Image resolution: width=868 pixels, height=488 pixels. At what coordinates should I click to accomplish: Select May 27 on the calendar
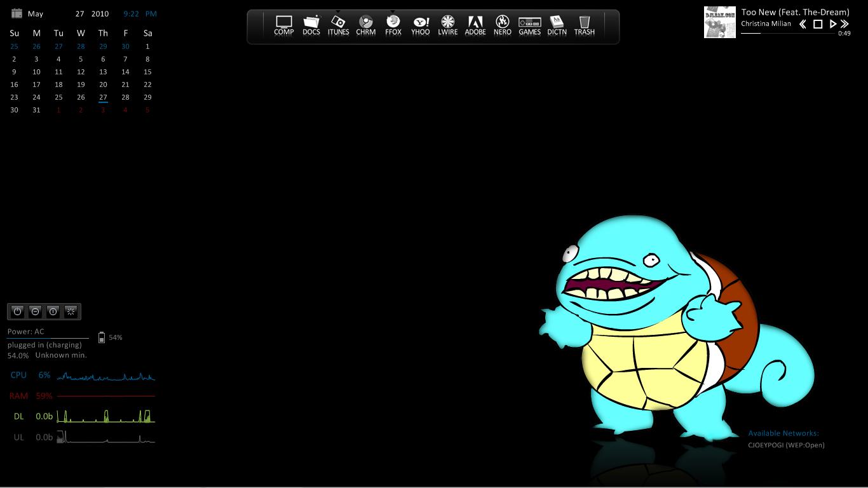(x=103, y=97)
